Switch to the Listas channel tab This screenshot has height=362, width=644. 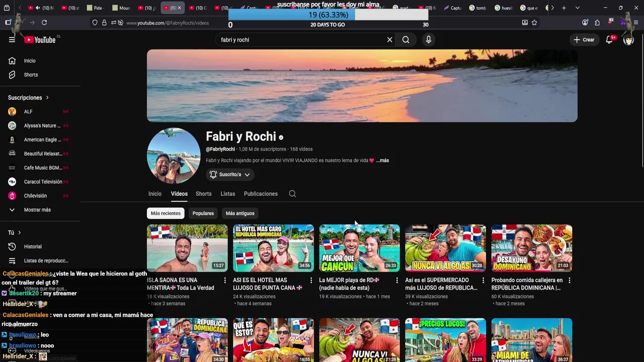[227, 194]
